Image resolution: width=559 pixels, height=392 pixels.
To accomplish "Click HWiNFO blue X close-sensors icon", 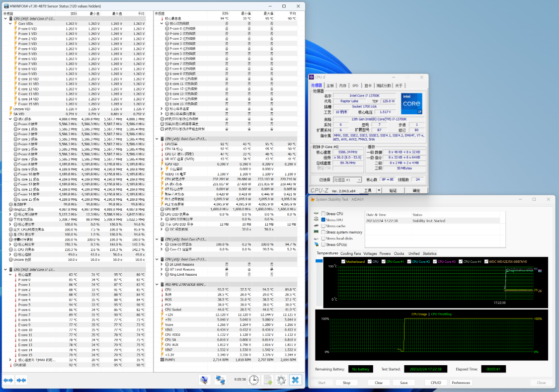I will coord(295,380).
